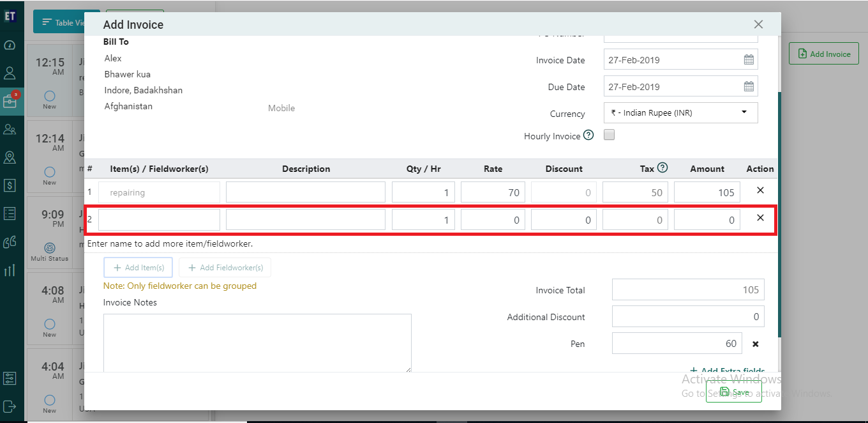Click the Tax field showing 50
Viewport: 868px width, 423px height.
pos(635,192)
